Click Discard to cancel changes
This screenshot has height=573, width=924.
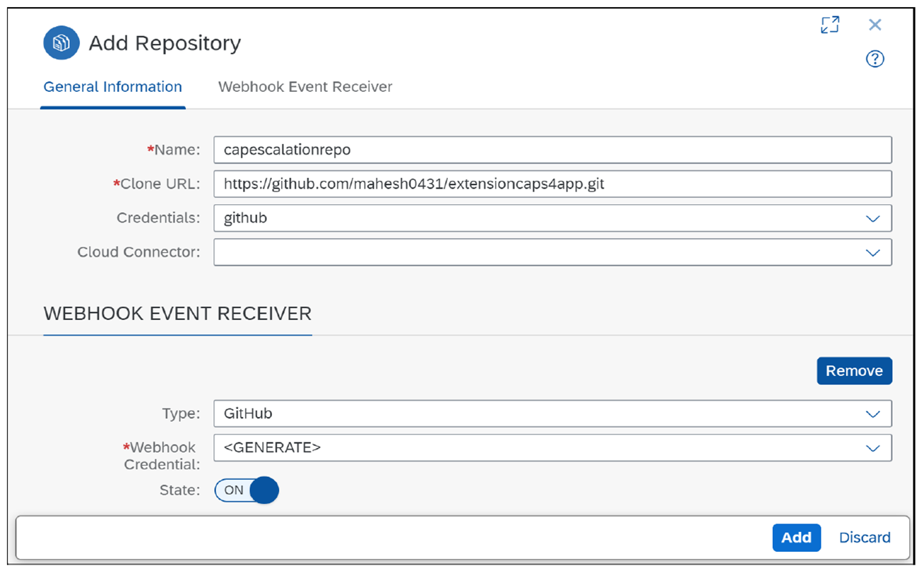click(x=865, y=538)
